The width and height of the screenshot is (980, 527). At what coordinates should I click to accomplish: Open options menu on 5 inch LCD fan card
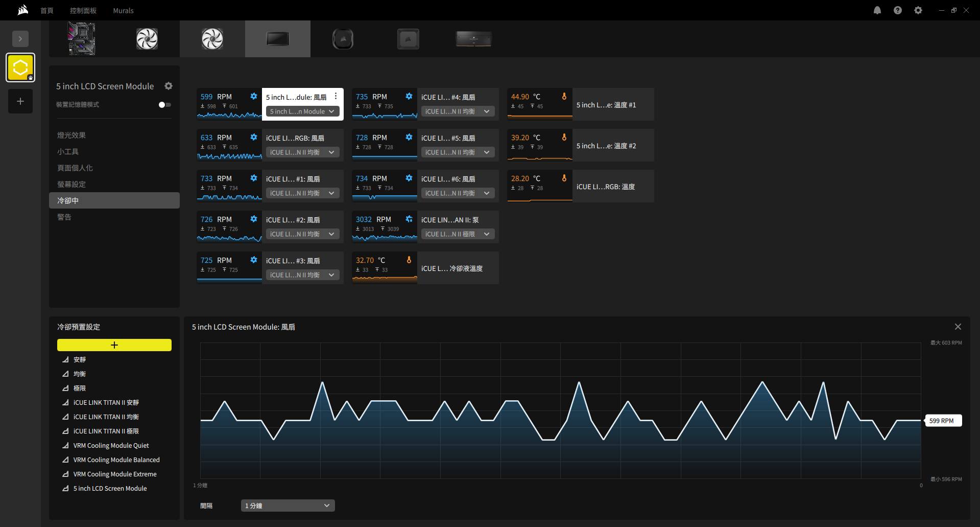(x=336, y=96)
